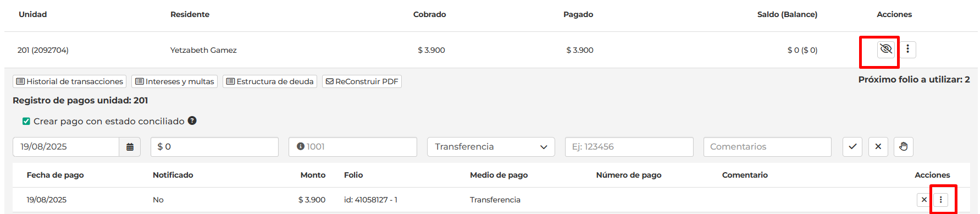Click the payment number field Ej: 123456
The width and height of the screenshot is (980, 214).
(x=629, y=147)
